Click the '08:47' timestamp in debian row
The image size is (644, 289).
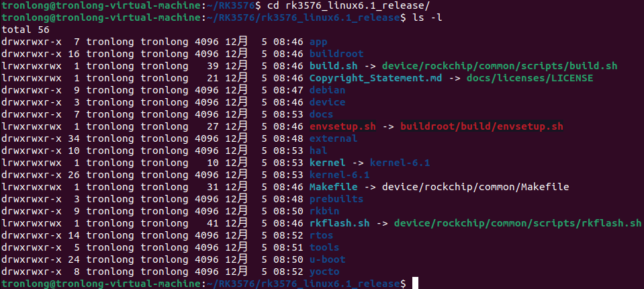(288, 90)
